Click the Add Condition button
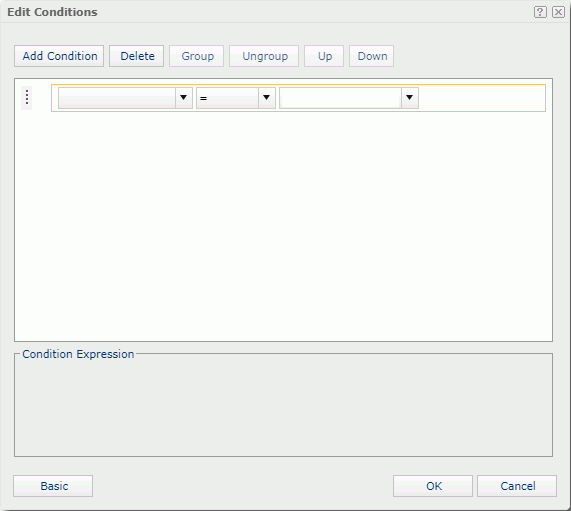 [x=59, y=56]
